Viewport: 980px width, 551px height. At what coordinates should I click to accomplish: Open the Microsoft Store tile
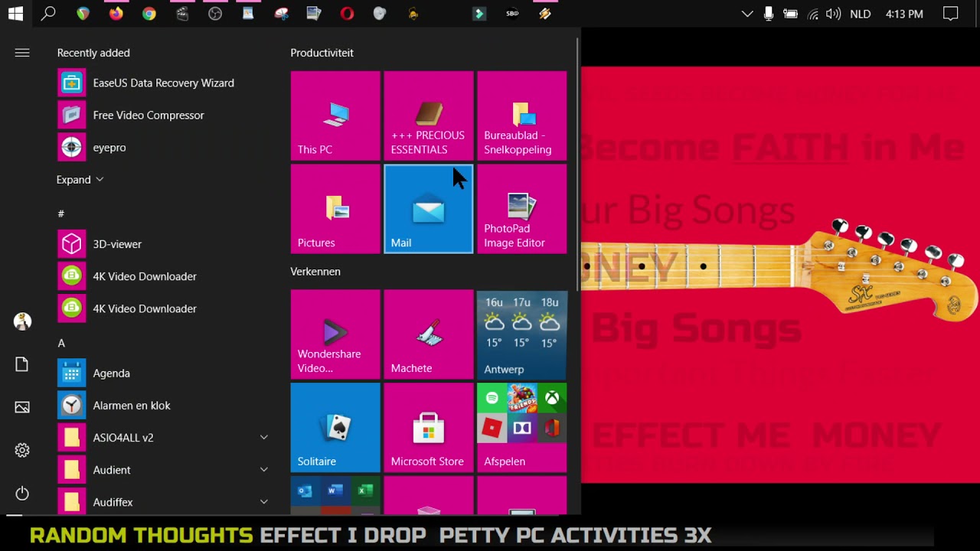point(429,428)
